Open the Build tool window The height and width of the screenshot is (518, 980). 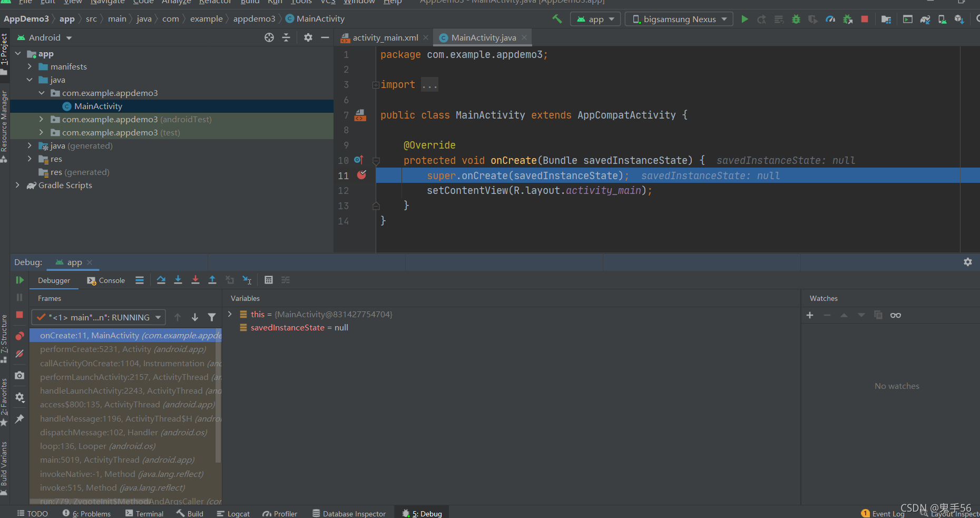pos(190,513)
